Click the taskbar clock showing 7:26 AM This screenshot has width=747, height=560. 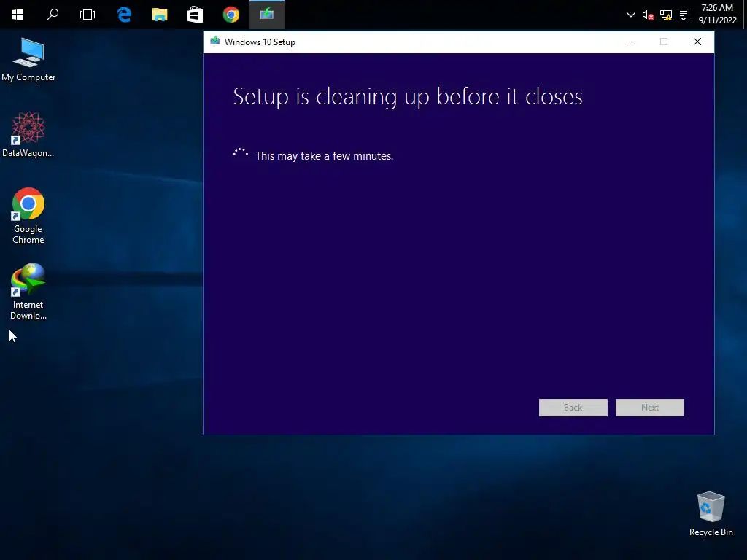click(x=718, y=14)
